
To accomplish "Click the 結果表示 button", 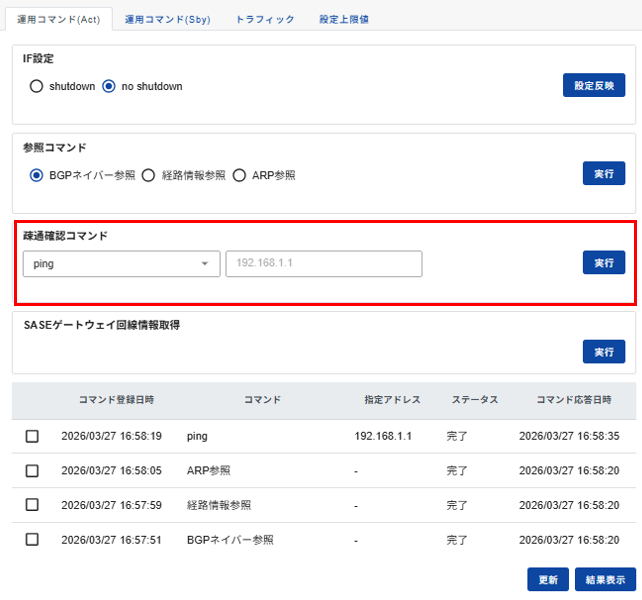I will 605,579.
